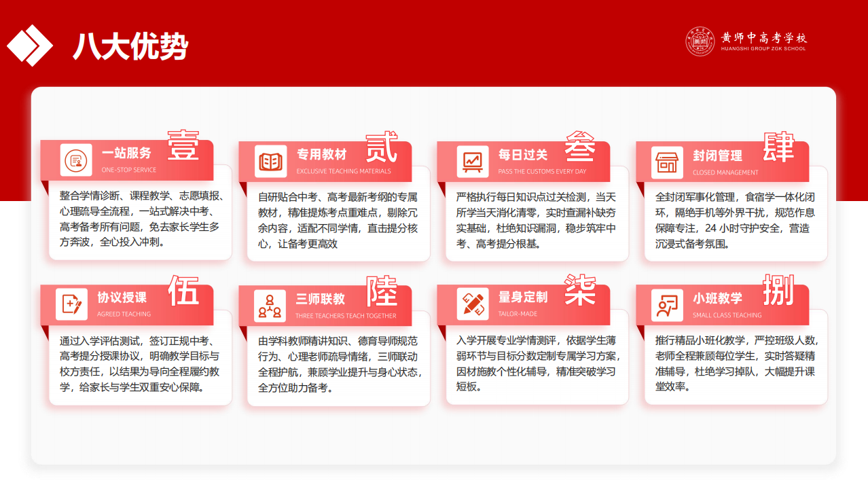Image resolution: width=868 pixels, height=487 pixels.
Task: Click the large numeral 伍
Action: (183, 290)
